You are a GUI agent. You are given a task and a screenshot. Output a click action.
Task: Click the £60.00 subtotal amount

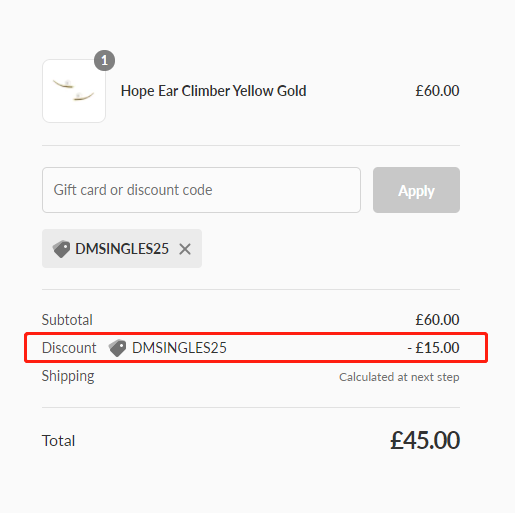(x=437, y=320)
